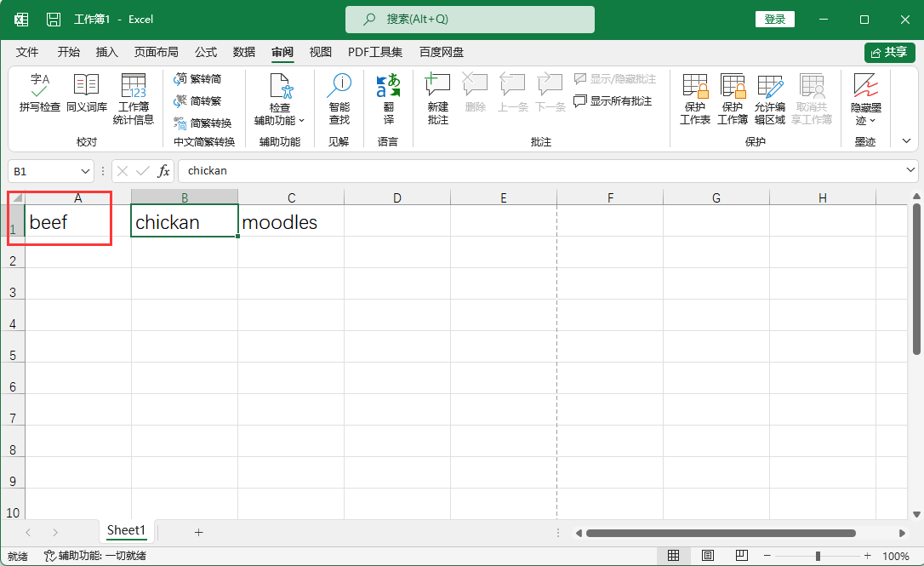924x566 pixels.
Task: Collapse the ribbon with the chevron
Action: (906, 141)
